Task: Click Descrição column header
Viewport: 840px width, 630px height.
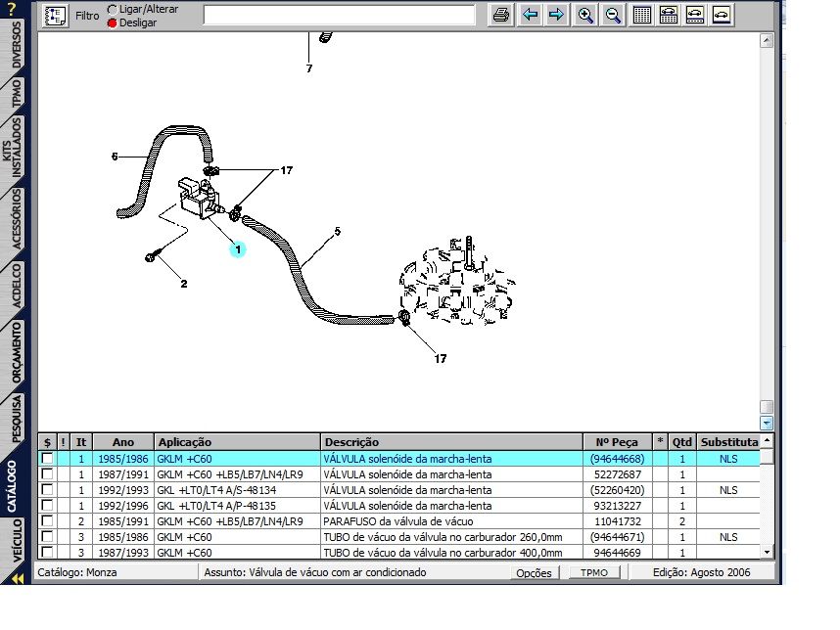Action: tap(451, 442)
